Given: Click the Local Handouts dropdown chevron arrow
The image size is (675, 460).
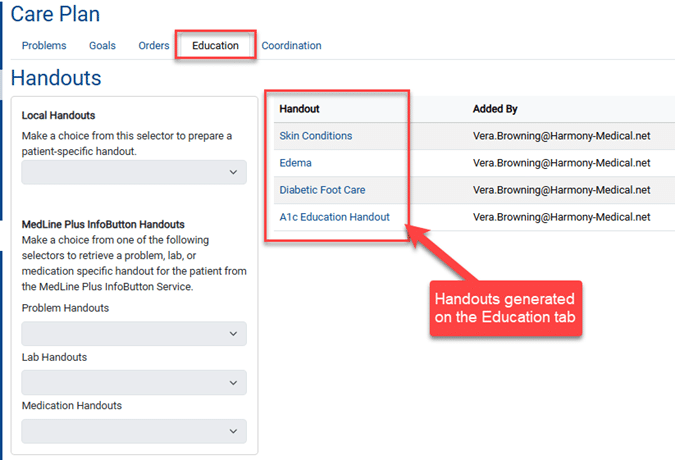Looking at the screenshot, I should [233, 172].
